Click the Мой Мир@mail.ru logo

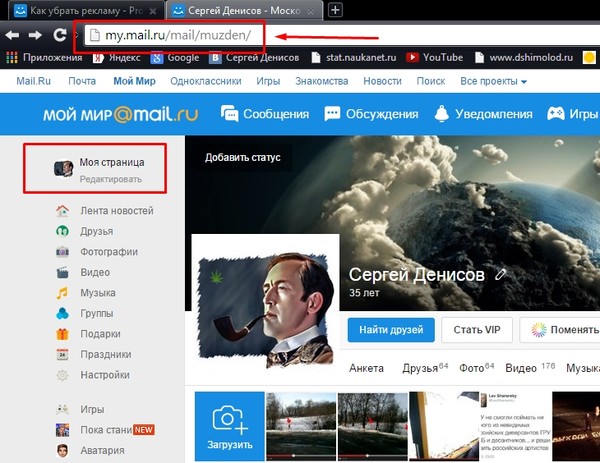[121, 114]
